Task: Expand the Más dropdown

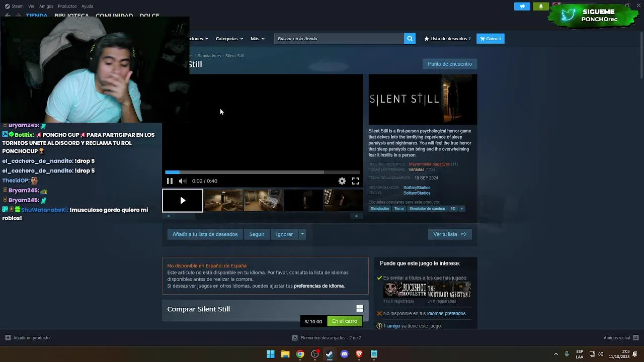Action: click(258, 39)
